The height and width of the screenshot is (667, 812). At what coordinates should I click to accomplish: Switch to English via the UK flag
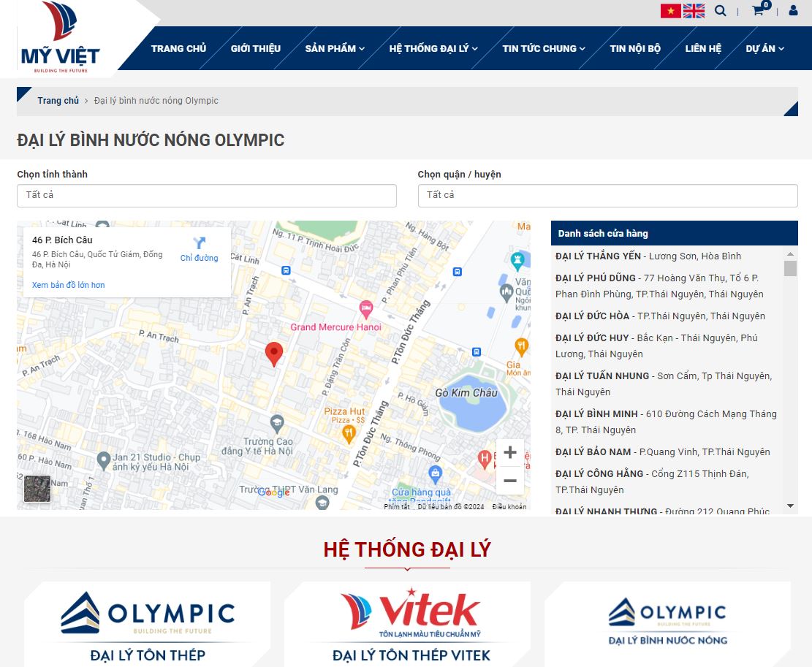click(694, 11)
